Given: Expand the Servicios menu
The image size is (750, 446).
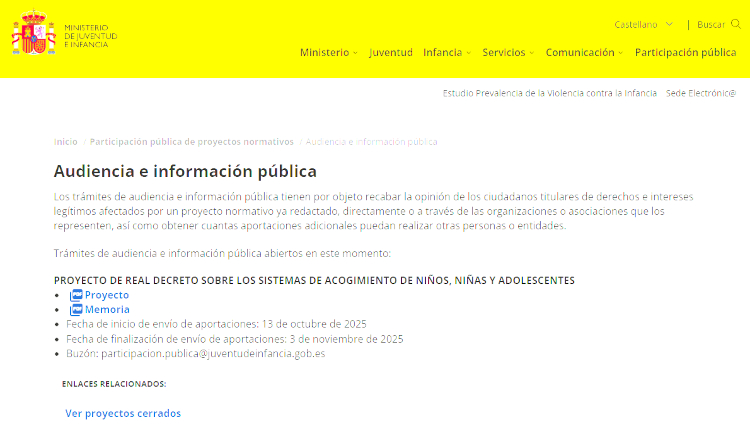Looking at the screenshot, I should coord(507,53).
